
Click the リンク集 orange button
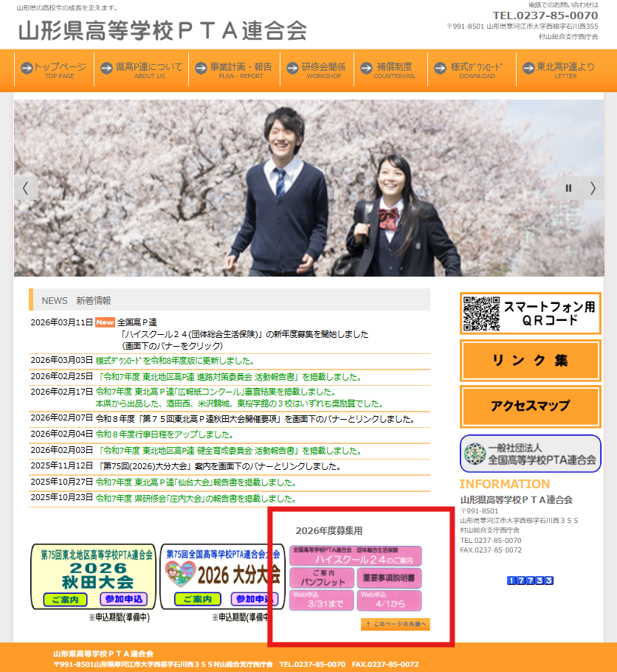tap(530, 361)
